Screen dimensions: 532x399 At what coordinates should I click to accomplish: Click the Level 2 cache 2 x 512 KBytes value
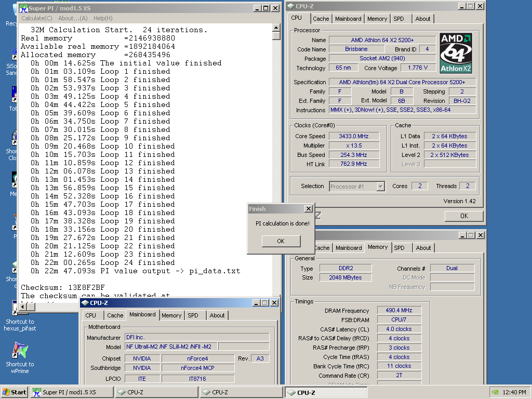pyautogui.click(x=450, y=155)
